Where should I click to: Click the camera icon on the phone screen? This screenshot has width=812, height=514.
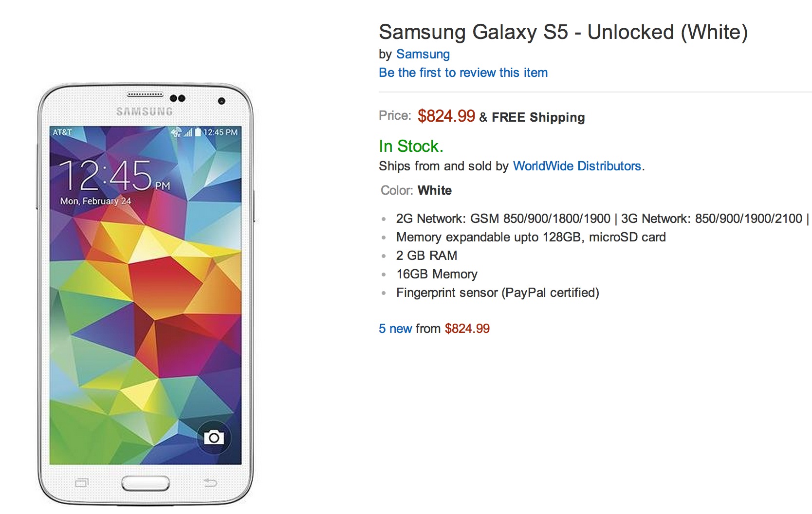pyautogui.click(x=214, y=437)
